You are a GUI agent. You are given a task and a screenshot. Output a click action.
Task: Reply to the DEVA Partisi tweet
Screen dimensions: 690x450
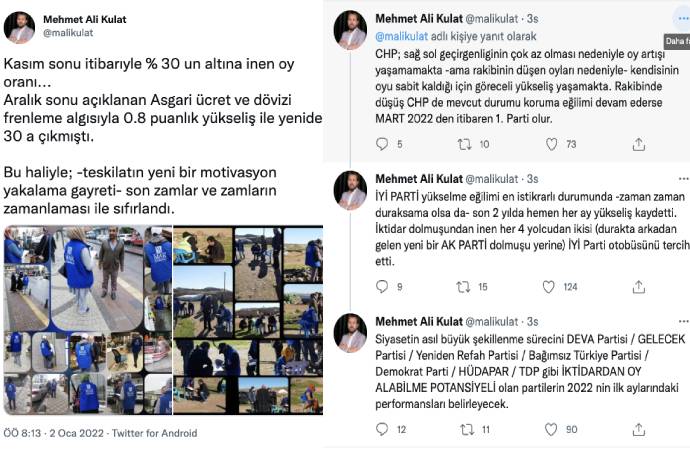click(x=382, y=429)
